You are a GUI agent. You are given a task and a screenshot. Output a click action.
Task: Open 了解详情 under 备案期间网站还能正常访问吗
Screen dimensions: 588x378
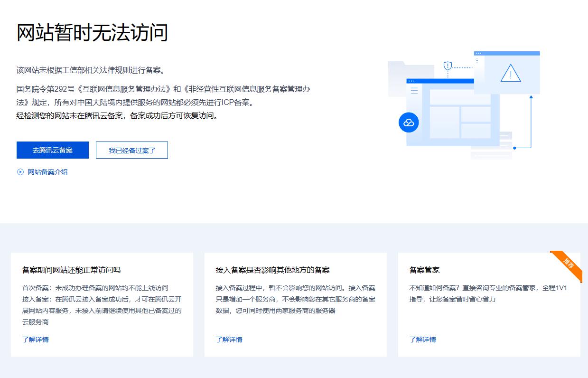[x=36, y=340]
